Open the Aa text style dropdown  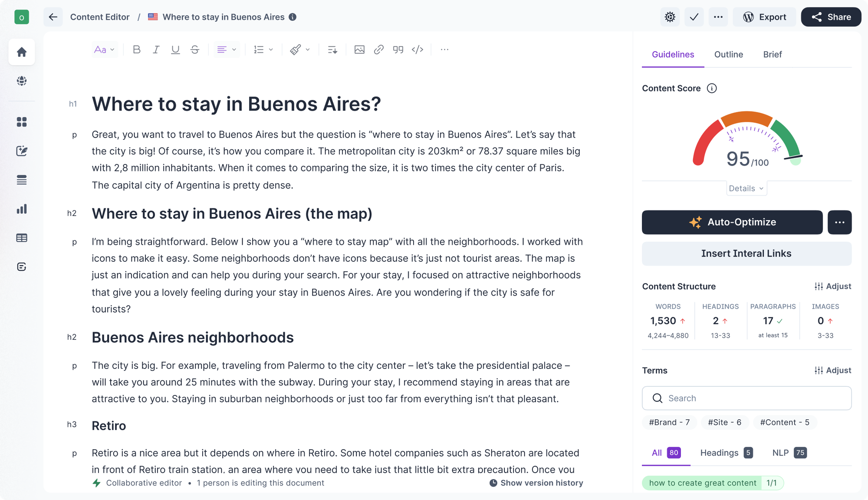click(x=104, y=49)
